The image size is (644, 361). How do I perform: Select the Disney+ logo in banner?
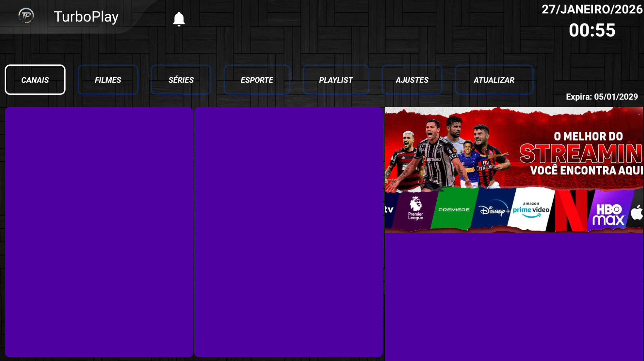point(493,210)
